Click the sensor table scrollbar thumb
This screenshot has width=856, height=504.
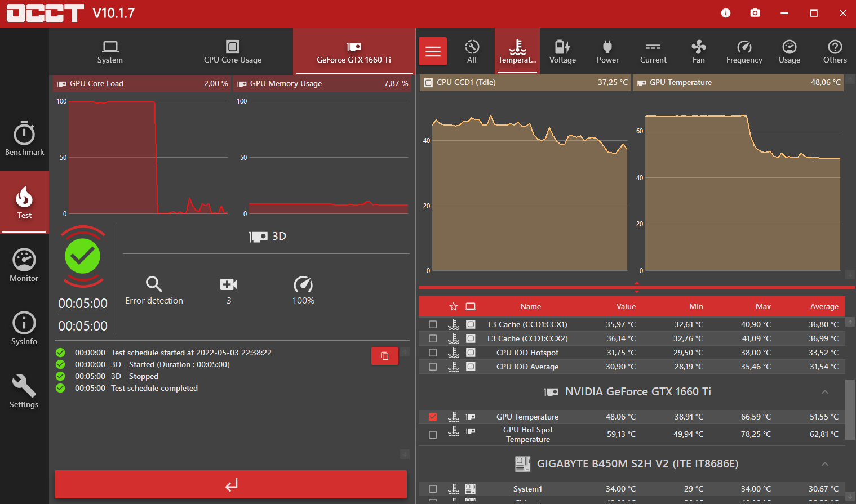pos(850,409)
